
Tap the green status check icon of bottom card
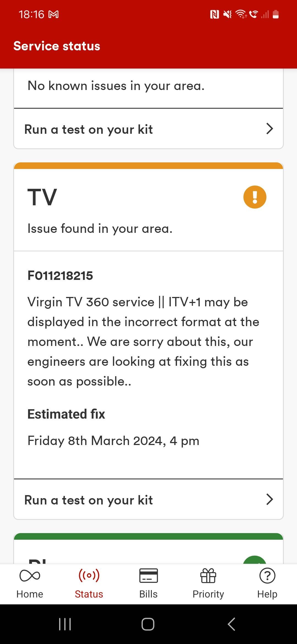point(255,560)
